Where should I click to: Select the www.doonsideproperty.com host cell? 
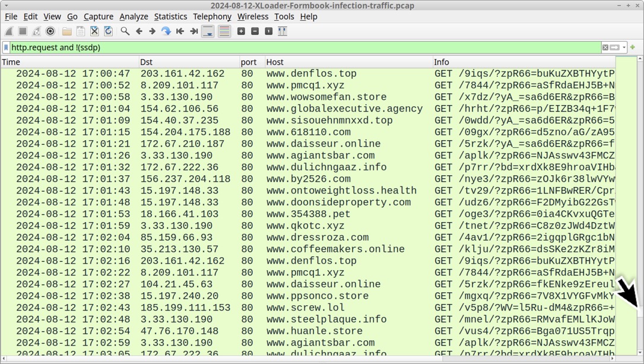[x=338, y=202]
